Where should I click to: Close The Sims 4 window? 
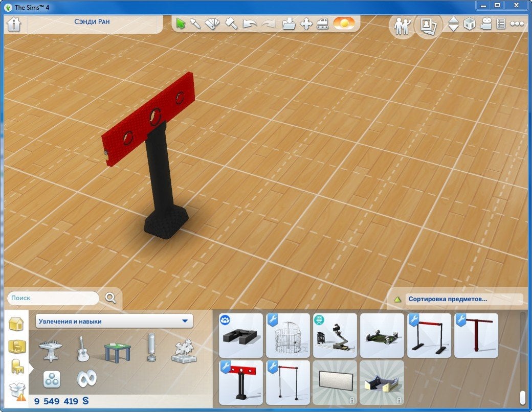(x=516, y=6)
